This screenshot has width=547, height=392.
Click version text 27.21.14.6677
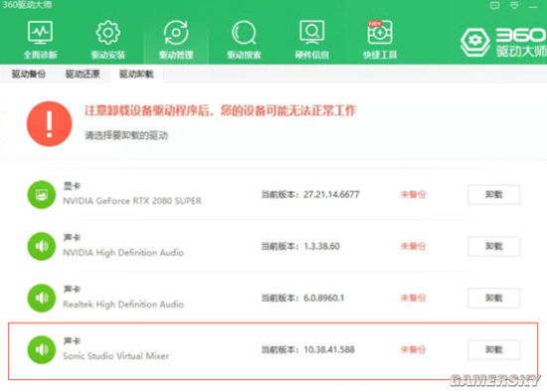(331, 194)
